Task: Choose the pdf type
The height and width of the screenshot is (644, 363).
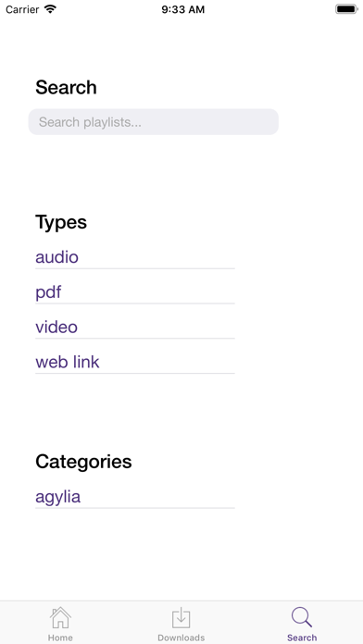Action: 48,292
